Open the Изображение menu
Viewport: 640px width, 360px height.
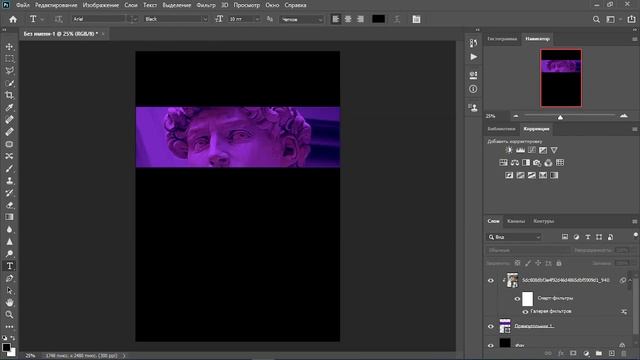(x=101, y=5)
